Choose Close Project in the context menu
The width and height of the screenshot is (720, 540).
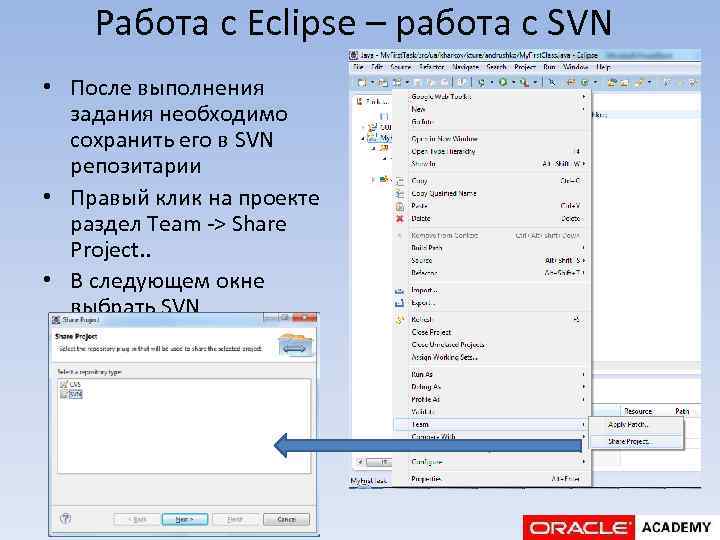tap(491, 332)
